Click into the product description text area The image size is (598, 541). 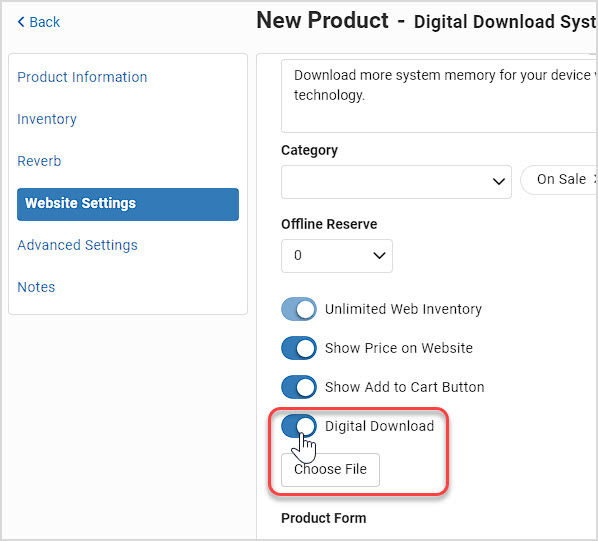[439, 96]
